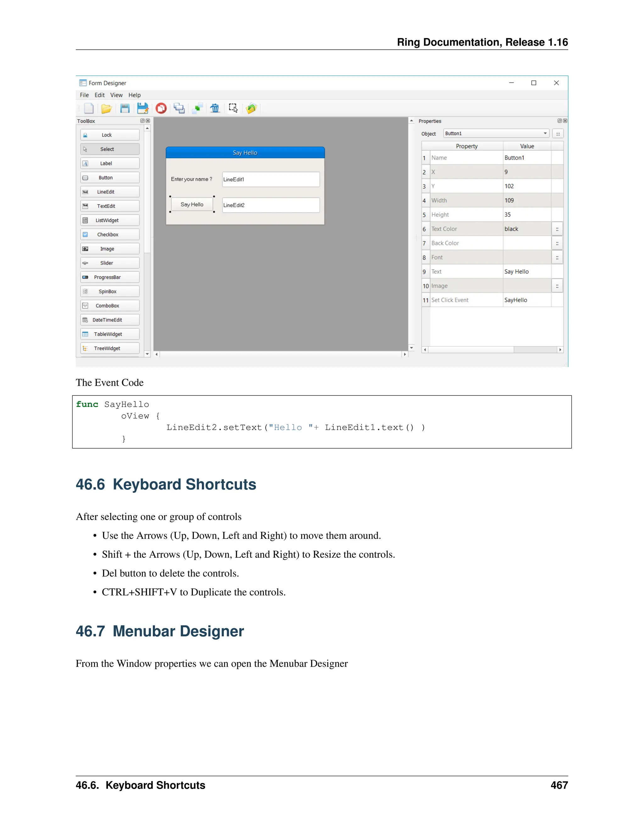
Task: Click the Save As icon with pencil
Action: click(143, 109)
